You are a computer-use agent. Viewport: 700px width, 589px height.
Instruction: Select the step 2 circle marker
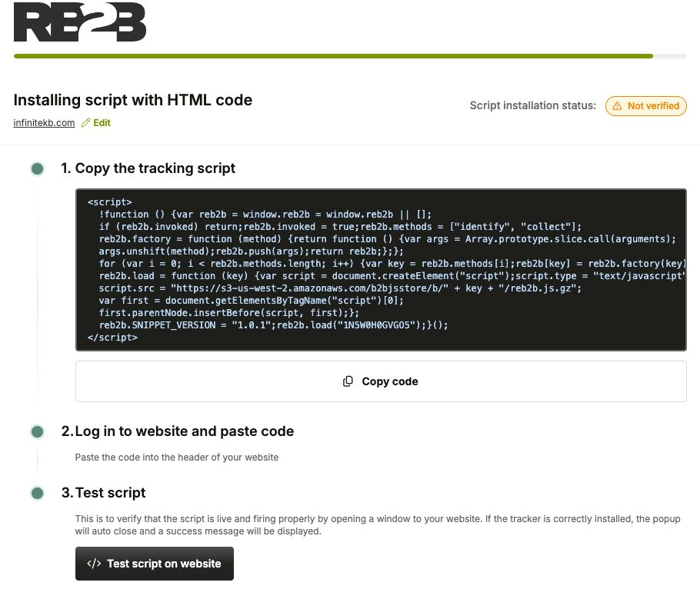[37, 431]
